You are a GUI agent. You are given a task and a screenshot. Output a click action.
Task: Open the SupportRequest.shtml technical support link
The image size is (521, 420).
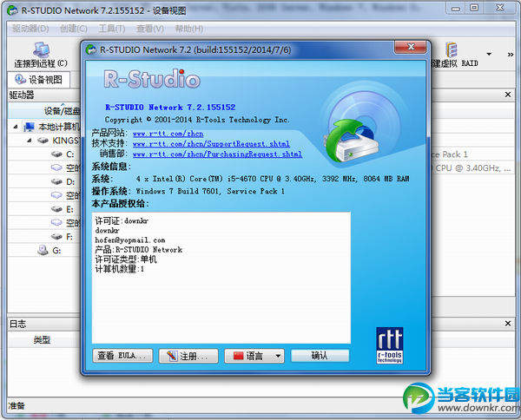(x=211, y=144)
